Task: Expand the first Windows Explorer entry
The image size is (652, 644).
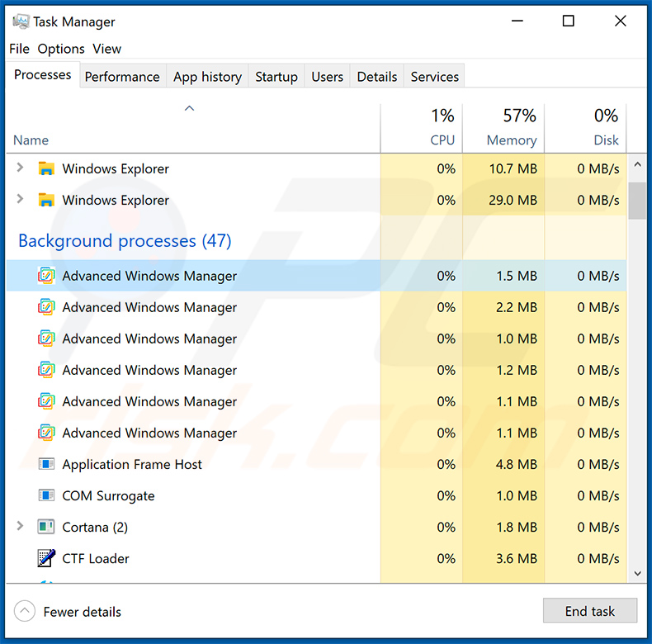Action: tap(21, 168)
